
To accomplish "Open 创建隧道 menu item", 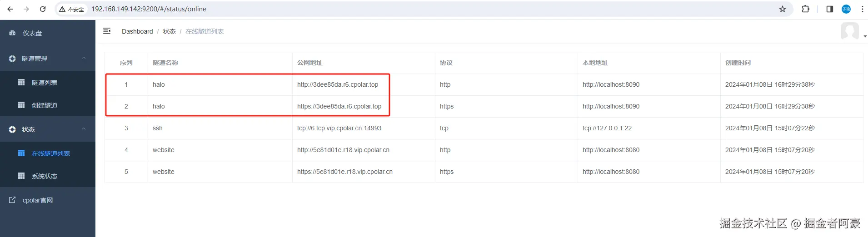I will pyautogui.click(x=48, y=105).
